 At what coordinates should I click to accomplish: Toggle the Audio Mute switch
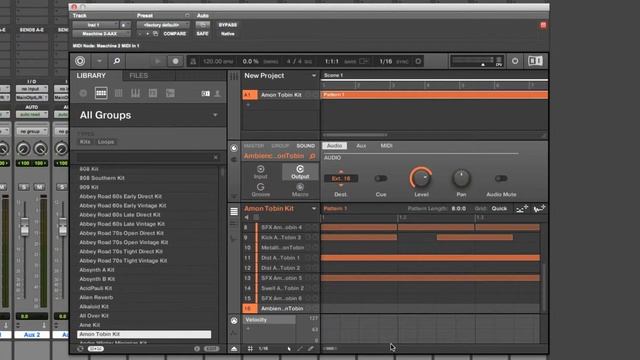point(501,178)
